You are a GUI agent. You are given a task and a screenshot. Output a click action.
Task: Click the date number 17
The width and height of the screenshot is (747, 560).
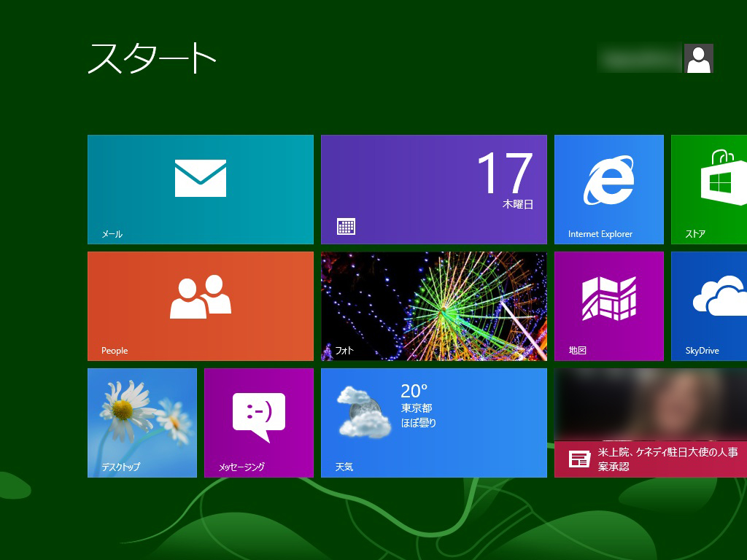(x=505, y=174)
